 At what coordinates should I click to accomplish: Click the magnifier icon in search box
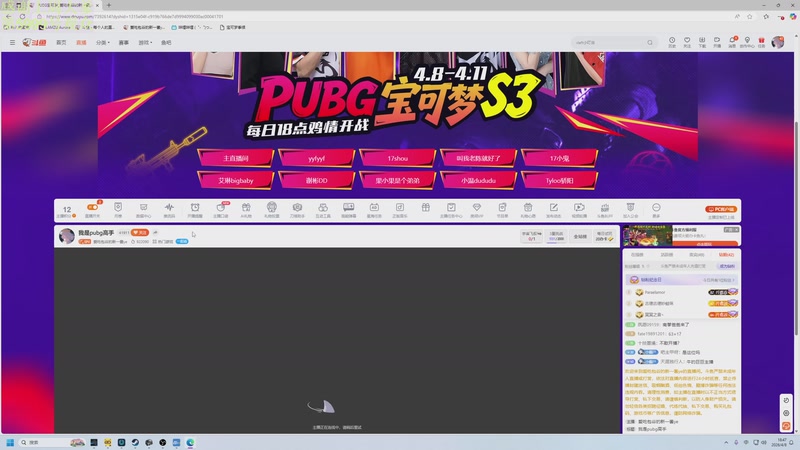(650, 42)
